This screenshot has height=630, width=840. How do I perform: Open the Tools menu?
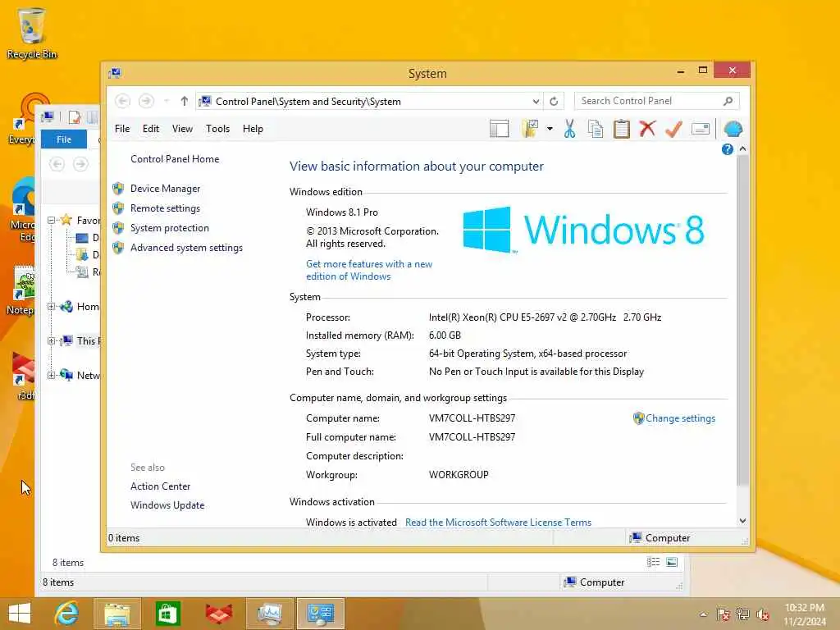pyautogui.click(x=217, y=129)
